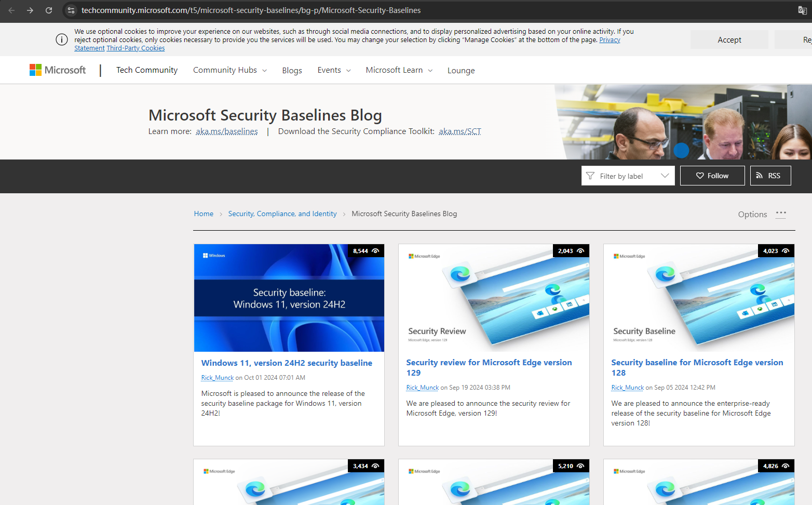Open Rick Munck profile on Oct 01 post

click(217, 378)
